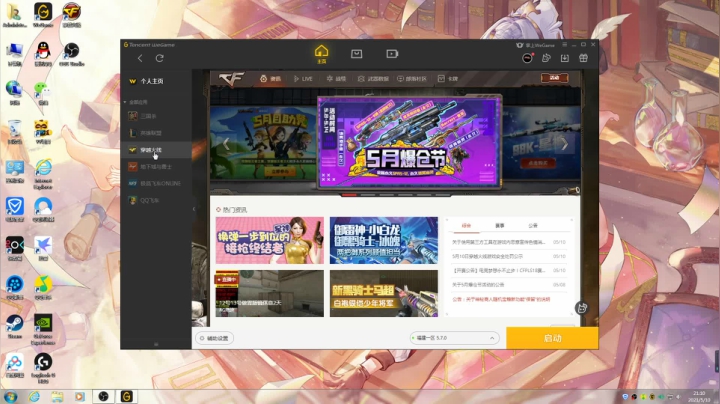Open the Recycle Bin desktop icon

pos(15,132)
